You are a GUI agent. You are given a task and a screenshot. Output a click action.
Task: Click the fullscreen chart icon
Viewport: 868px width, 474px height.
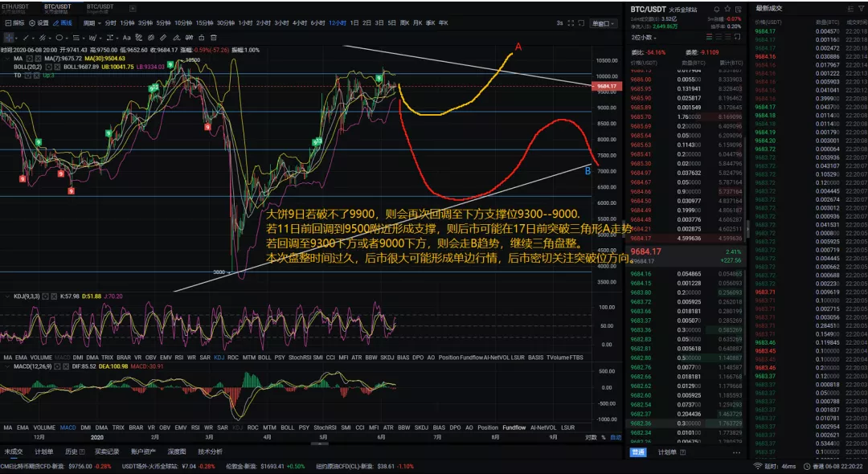(571, 23)
